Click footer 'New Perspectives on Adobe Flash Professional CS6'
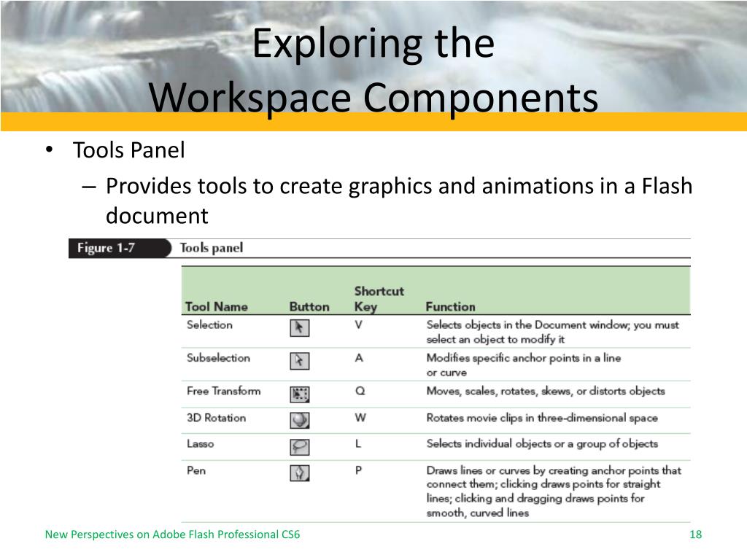 (x=172, y=534)
